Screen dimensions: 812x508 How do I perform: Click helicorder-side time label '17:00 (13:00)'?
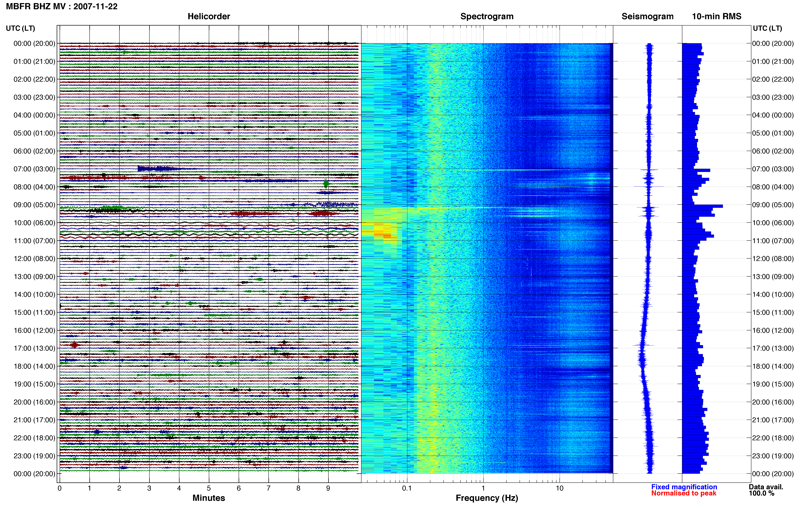[34, 348]
